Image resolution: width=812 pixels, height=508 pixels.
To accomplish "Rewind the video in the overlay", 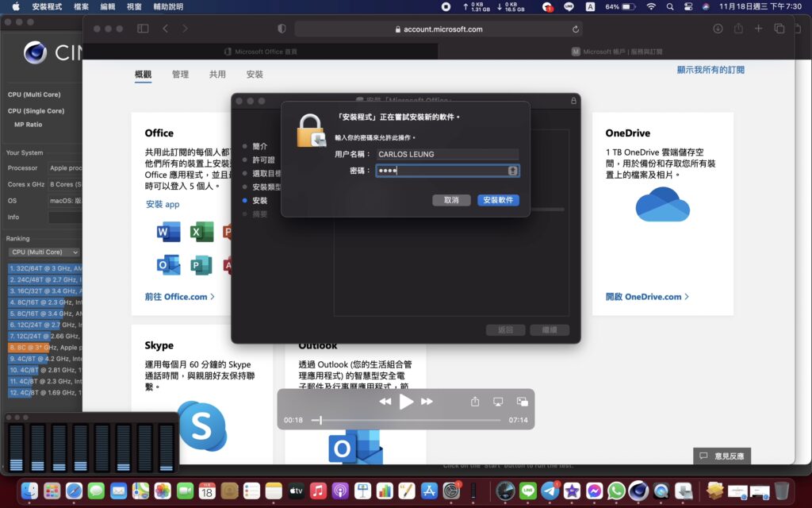I will [x=385, y=401].
